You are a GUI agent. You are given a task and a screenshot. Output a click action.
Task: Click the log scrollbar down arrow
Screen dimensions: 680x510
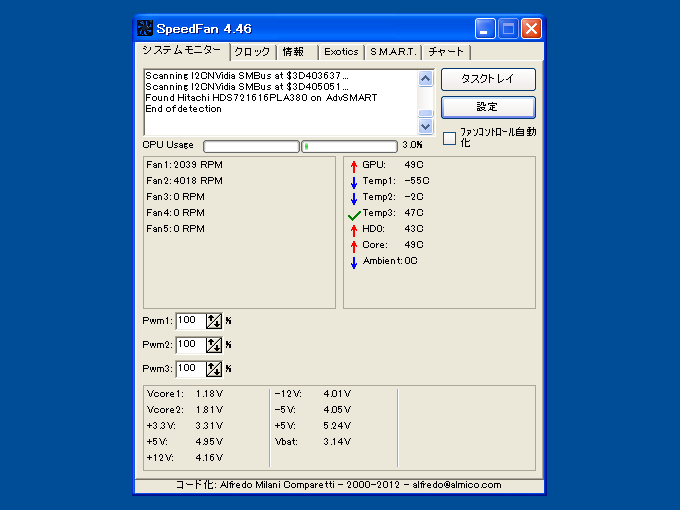tap(425, 126)
